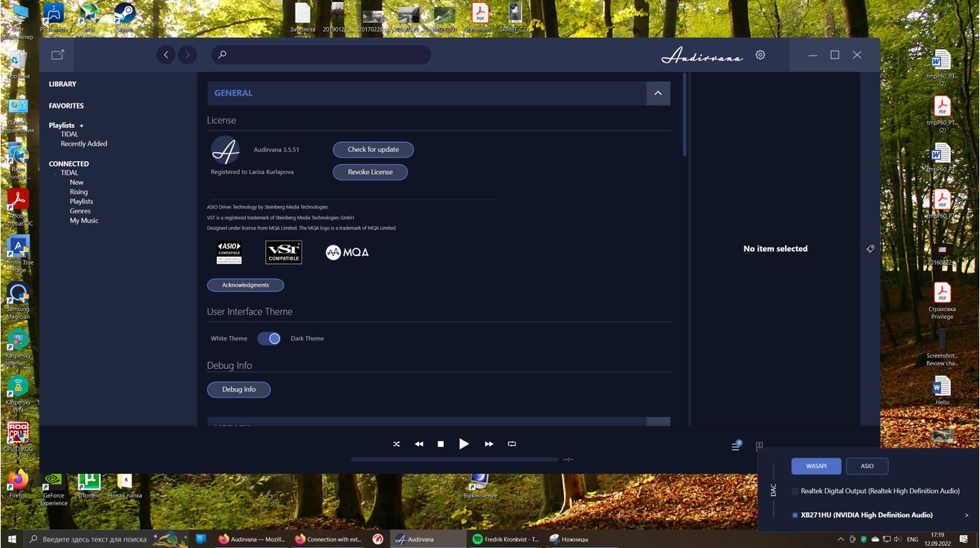980x548 pixels.
Task: Click Dark Theme label
Action: tap(307, 339)
